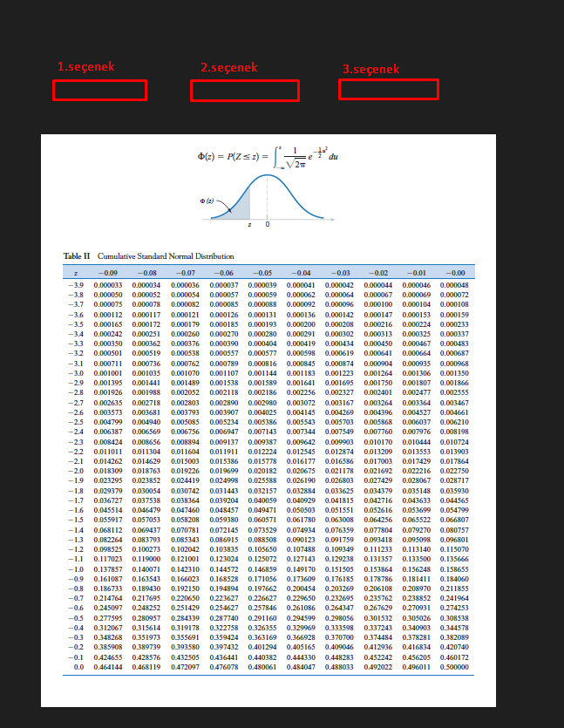
Task: Select the −0.09 column header
Action: click(x=108, y=273)
